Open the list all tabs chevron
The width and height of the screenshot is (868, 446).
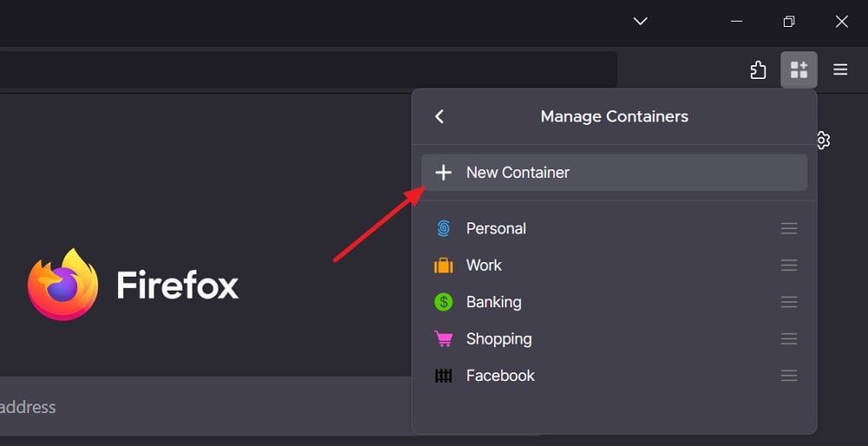pyautogui.click(x=641, y=21)
